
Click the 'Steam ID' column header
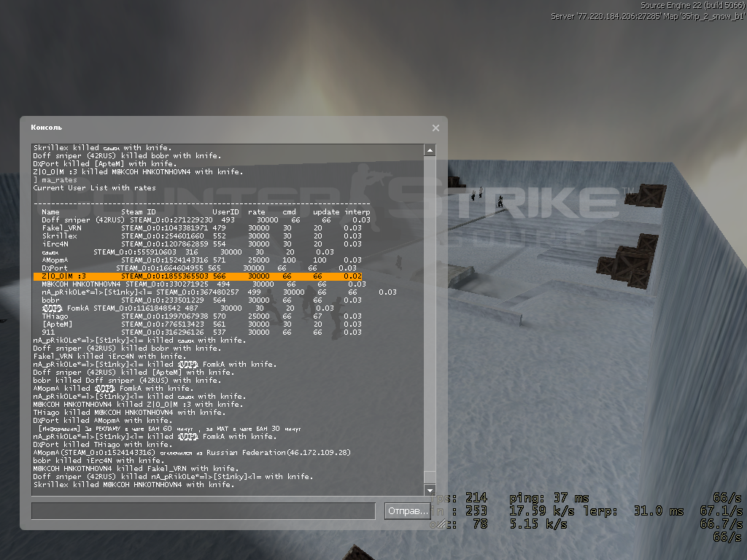click(138, 212)
